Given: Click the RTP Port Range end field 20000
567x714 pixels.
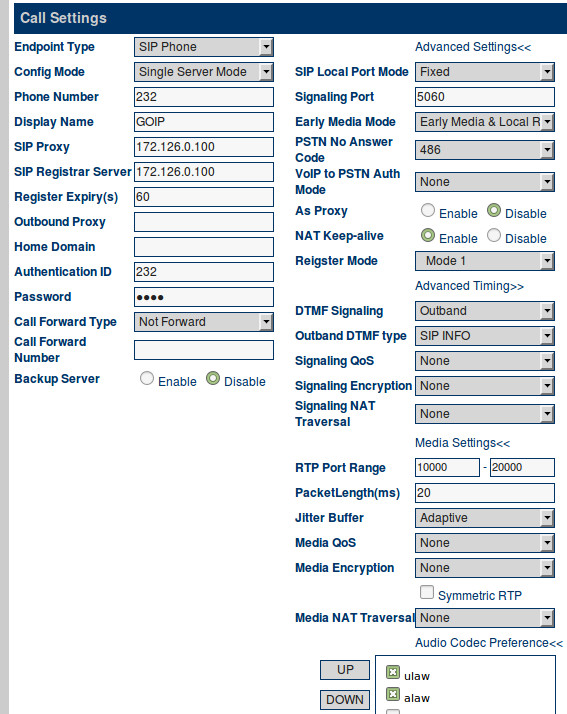Looking at the screenshot, I should 522,468.
